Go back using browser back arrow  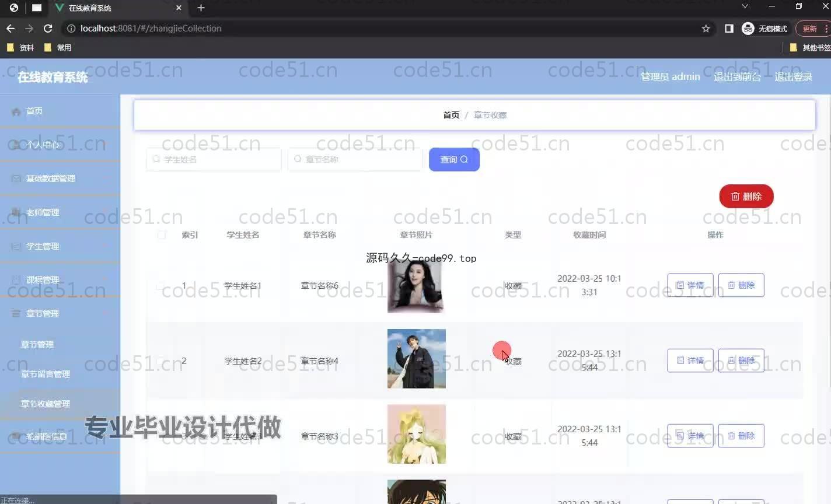pyautogui.click(x=11, y=28)
